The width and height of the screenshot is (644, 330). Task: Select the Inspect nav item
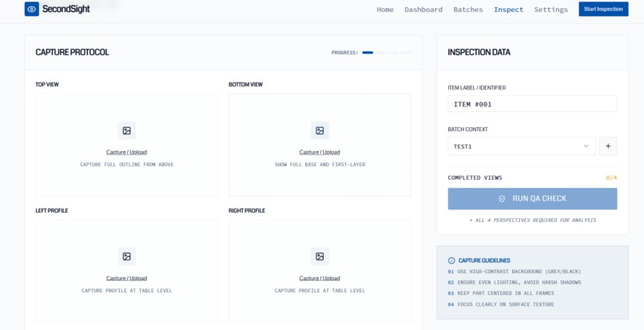click(x=508, y=10)
